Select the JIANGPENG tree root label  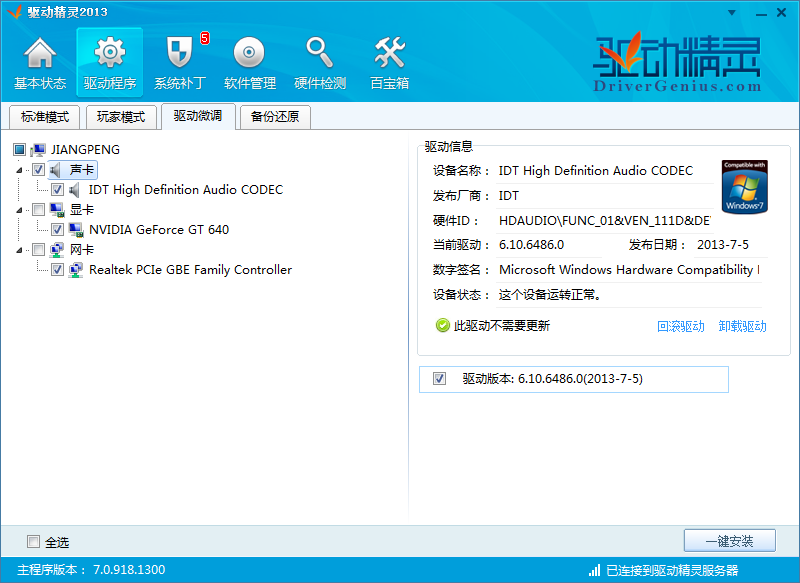coord(85,149)
